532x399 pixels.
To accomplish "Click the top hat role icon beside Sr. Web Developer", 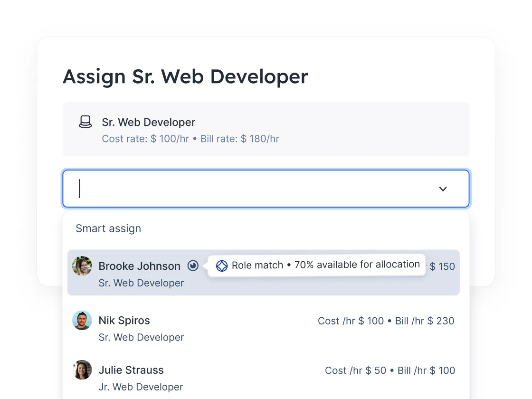I will tap(85, 122).
